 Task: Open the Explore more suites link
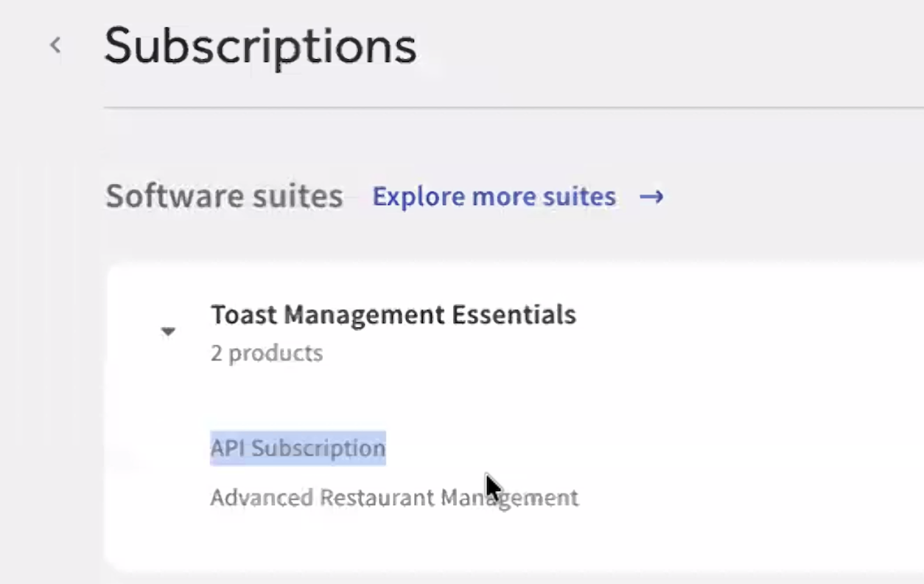(494, 197)
